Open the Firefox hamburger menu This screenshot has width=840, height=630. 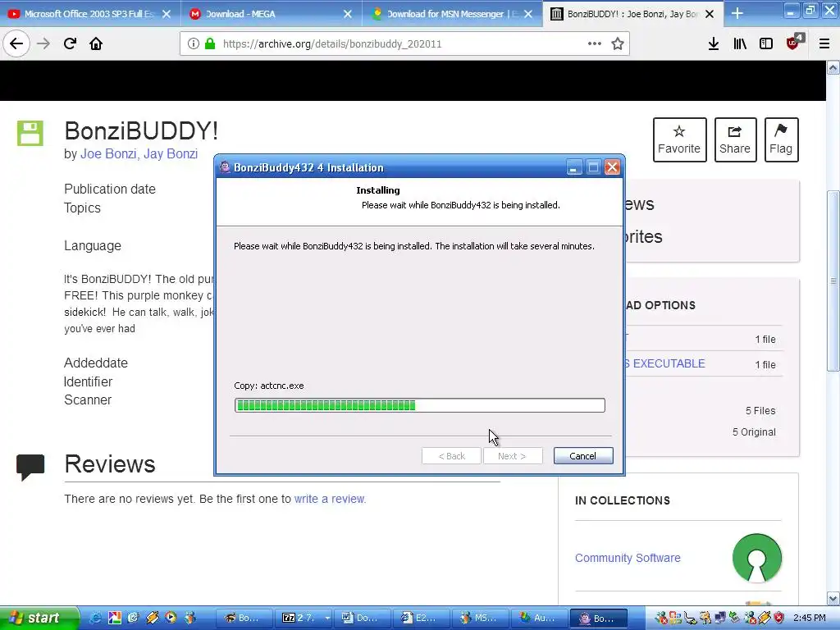824,44
